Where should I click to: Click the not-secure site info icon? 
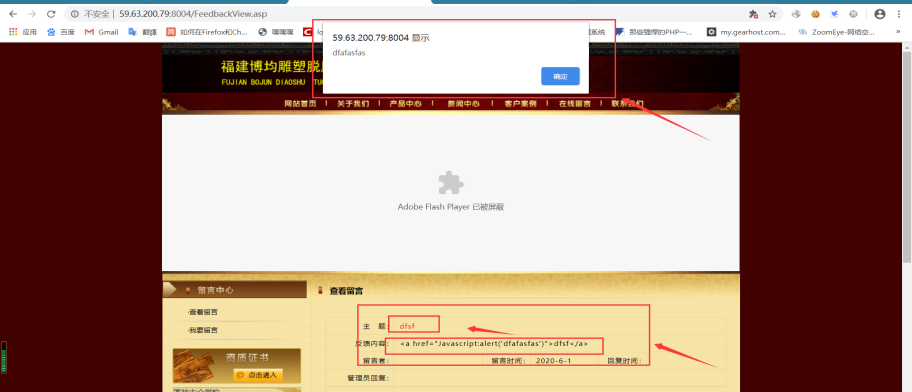pos(75,14)
